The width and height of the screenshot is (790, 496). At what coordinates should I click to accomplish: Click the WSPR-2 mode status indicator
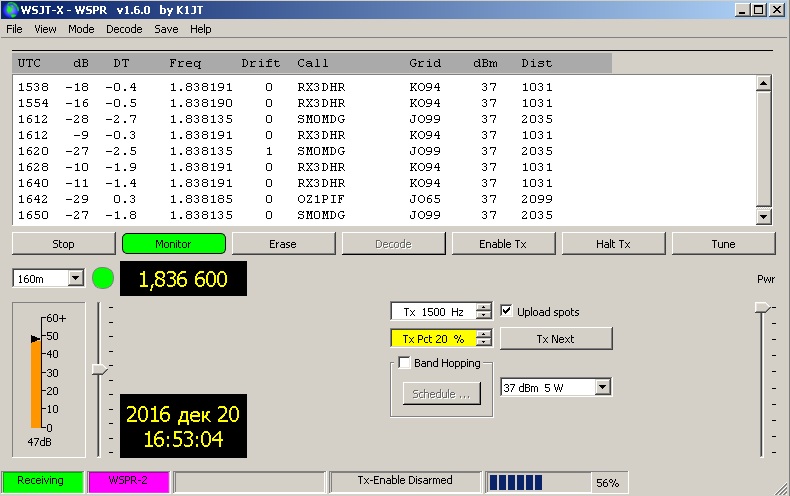pos(128,482)
